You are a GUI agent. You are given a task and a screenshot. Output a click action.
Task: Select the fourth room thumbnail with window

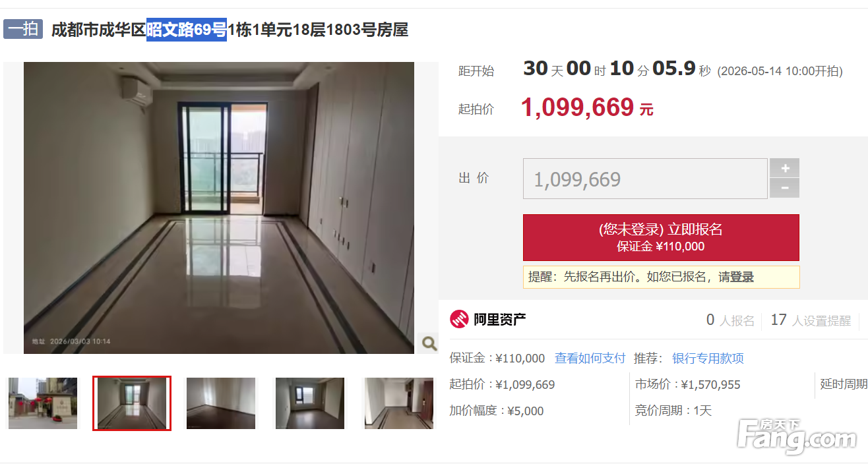tap(310, 403)
